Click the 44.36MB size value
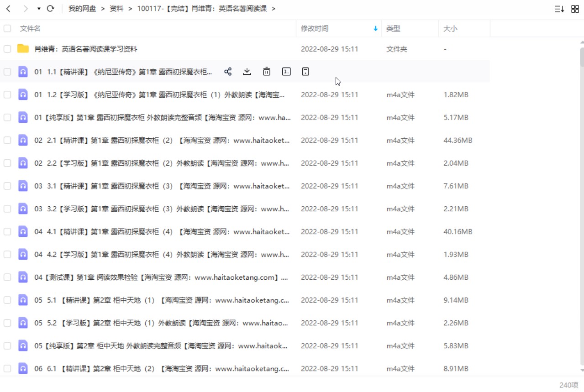 coord(458,140)
